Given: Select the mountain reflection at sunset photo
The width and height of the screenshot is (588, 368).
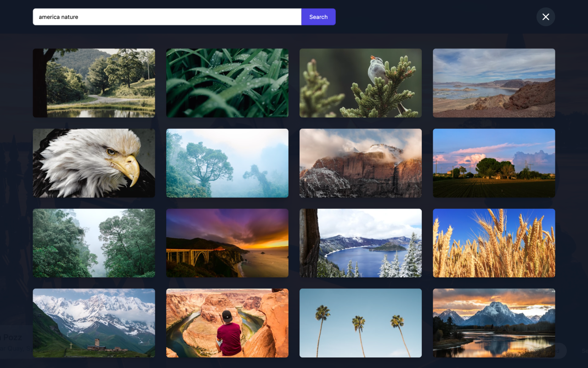Looking at the screenshot, I should pos(494,323).
